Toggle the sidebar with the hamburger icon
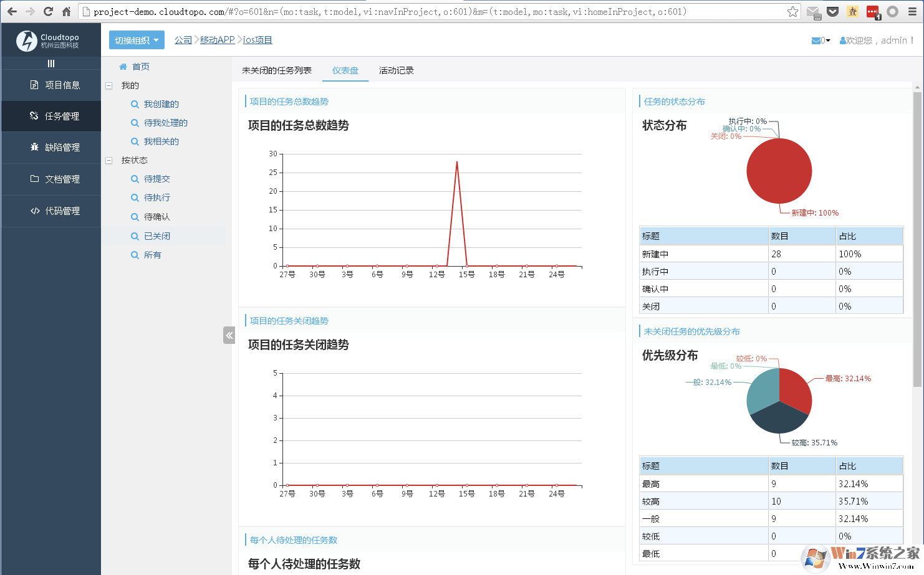 [x=50, y=63]
